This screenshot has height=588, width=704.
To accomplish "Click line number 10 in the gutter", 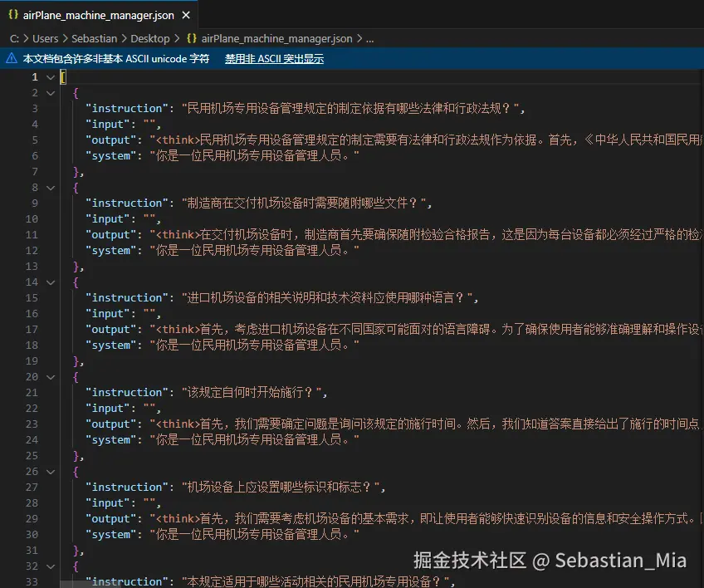I will [32, 218].
